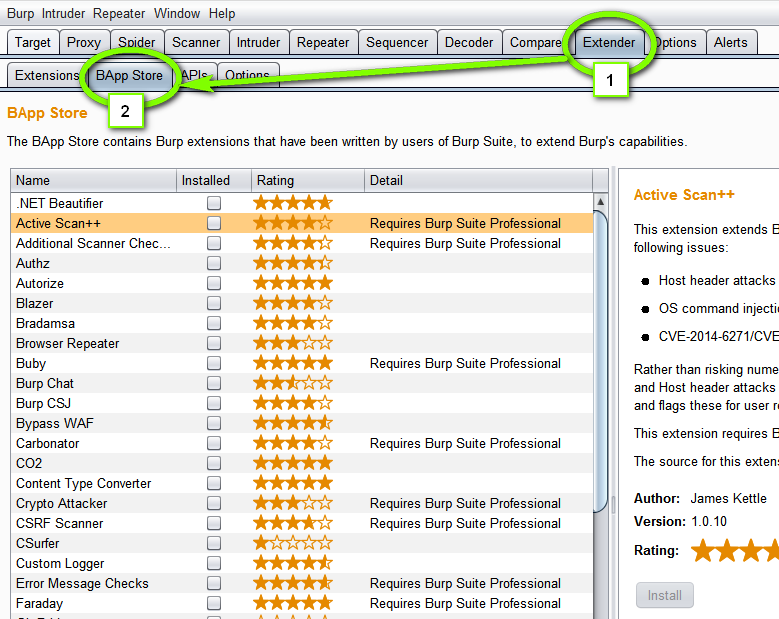Open the BApp Store sub-tab

point(129,75)
